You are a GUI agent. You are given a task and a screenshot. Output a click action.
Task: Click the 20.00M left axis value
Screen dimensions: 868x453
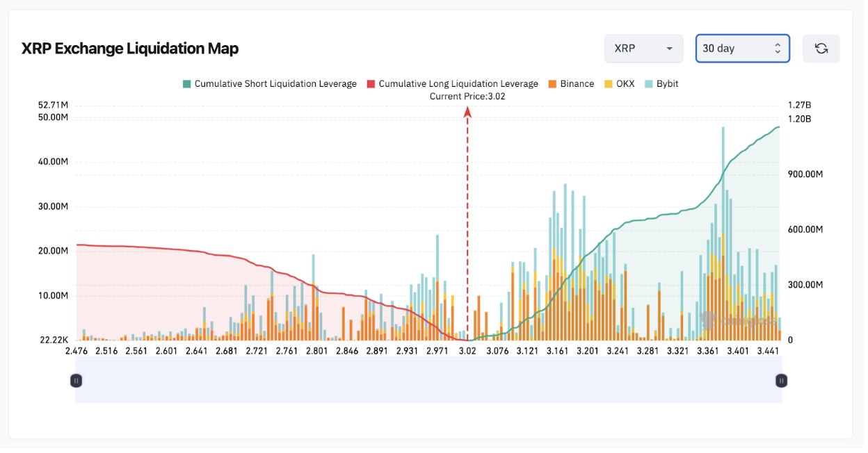(53, 251)
